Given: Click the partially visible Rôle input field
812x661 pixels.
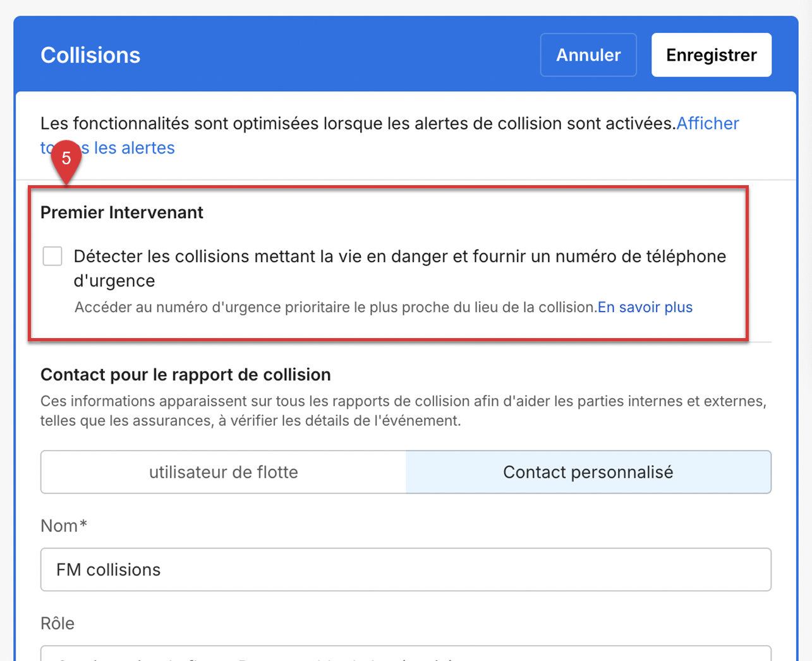Looking at the screenshot, I should [406, 654].
